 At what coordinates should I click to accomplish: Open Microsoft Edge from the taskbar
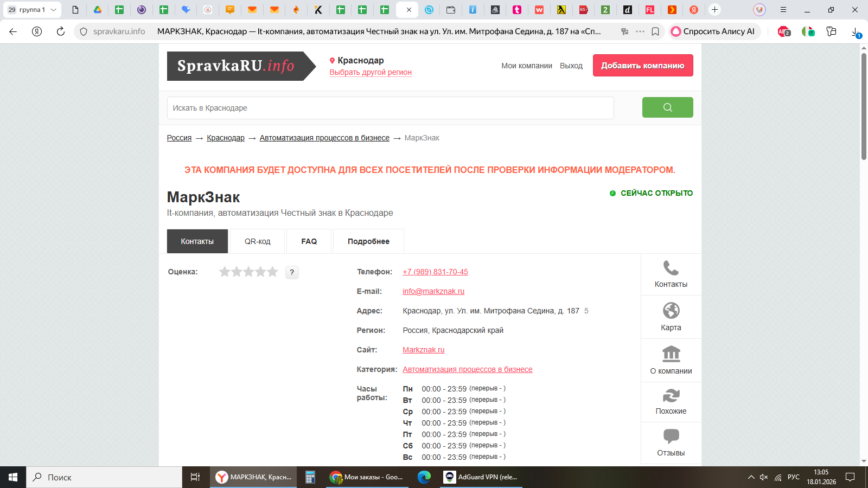424,477
